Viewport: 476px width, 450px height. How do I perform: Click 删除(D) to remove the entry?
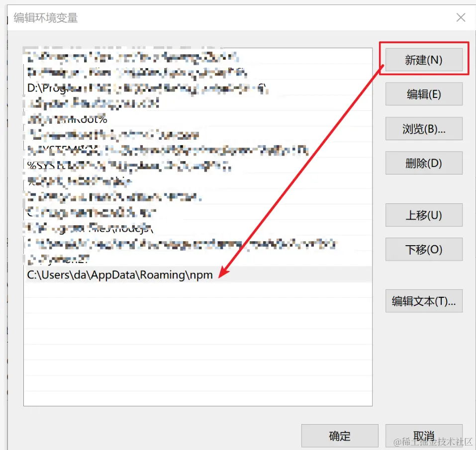[x=424, y=163]
